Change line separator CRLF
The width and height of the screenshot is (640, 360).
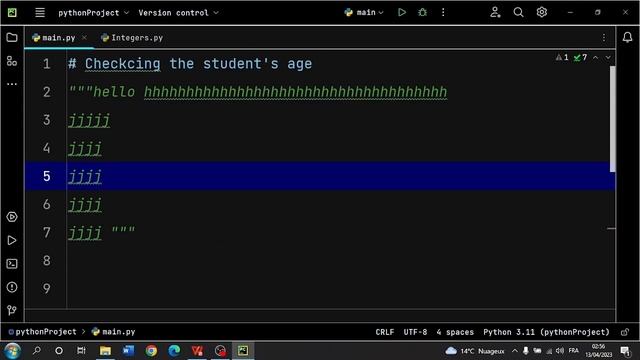click(x=385, y=332)
